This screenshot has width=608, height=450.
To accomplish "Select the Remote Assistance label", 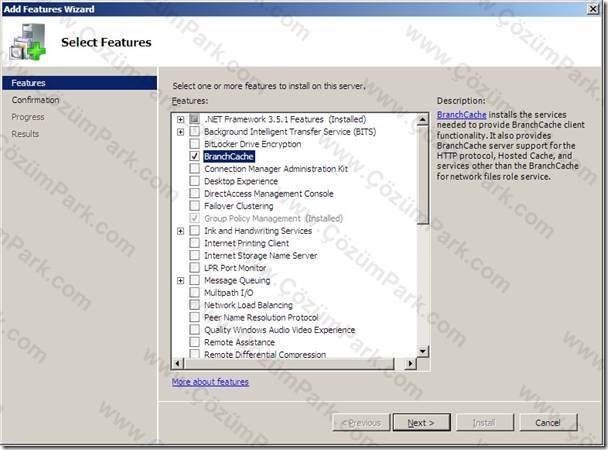I will click(x=239, y=343).
